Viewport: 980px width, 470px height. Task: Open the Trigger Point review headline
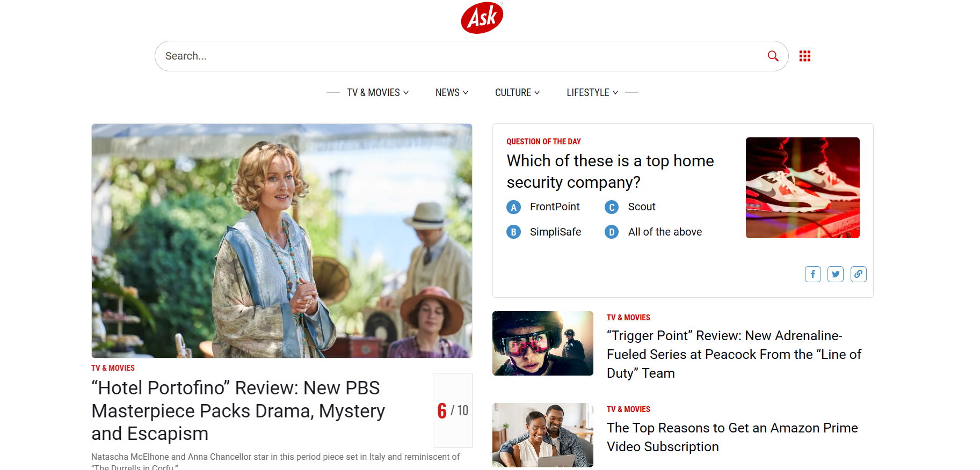[734, 354]
